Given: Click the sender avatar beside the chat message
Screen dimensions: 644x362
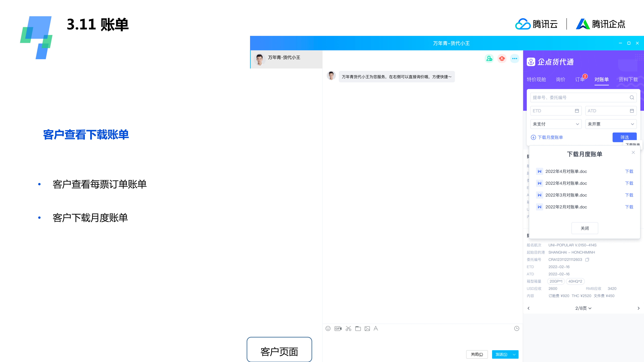Looking at the screenshot, I should (x=331, y=76).
